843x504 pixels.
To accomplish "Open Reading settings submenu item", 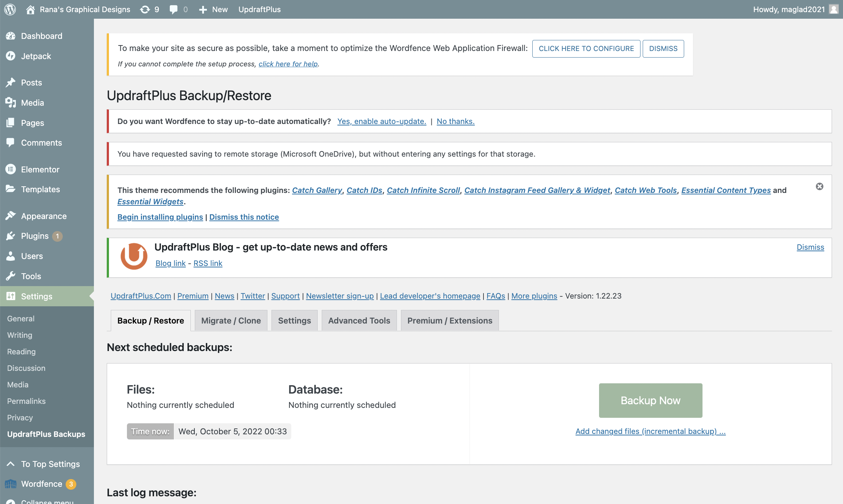I will pyautogui.click(x=21, y=352).
